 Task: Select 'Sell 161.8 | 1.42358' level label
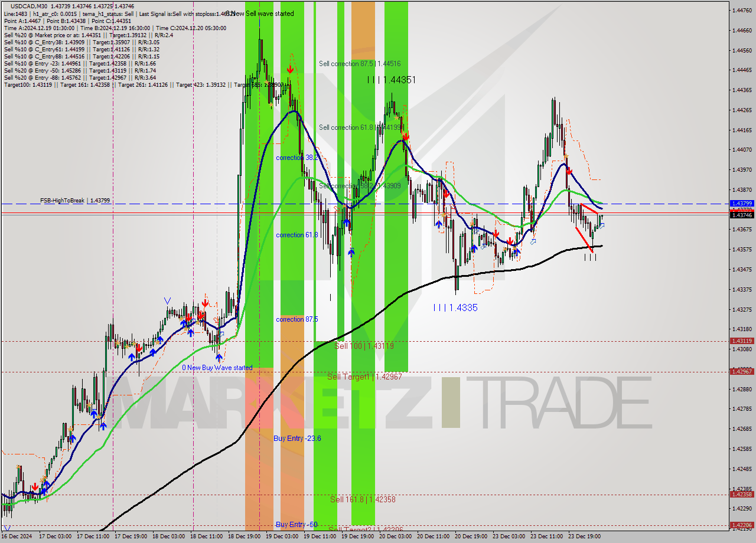tap(363, 499)
